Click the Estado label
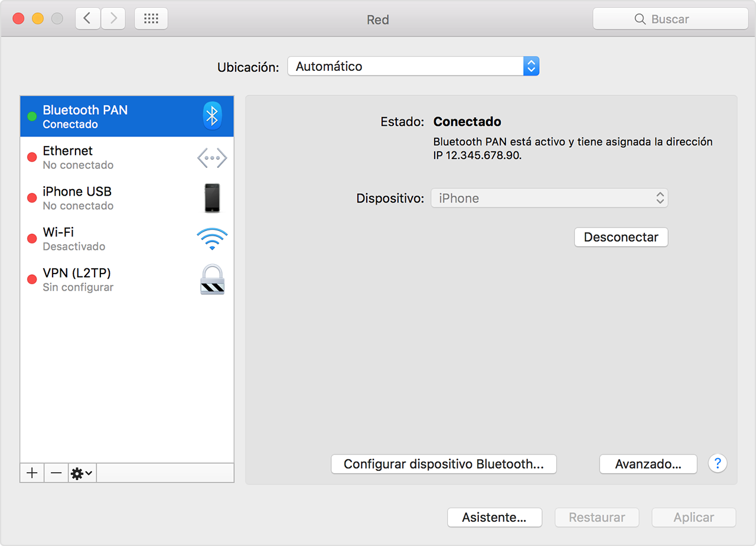This screenshot has width=756, height=546. coord(402,122)
